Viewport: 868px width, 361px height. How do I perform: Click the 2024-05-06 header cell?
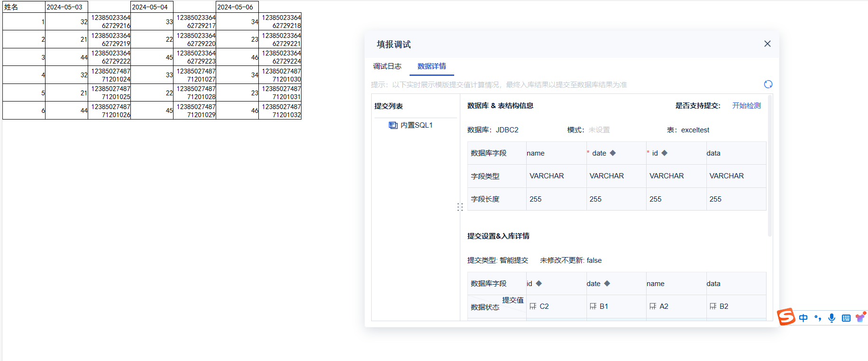pos(237,7)
